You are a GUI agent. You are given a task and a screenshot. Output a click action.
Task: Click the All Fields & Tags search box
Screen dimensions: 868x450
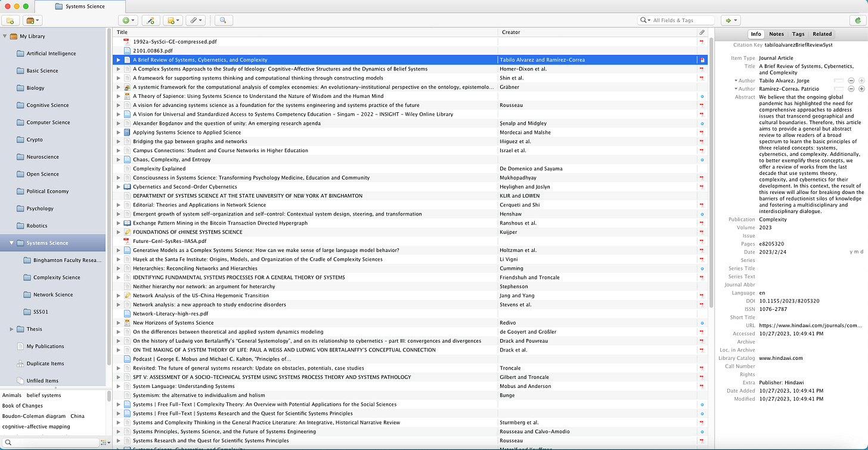pos(676,20)
